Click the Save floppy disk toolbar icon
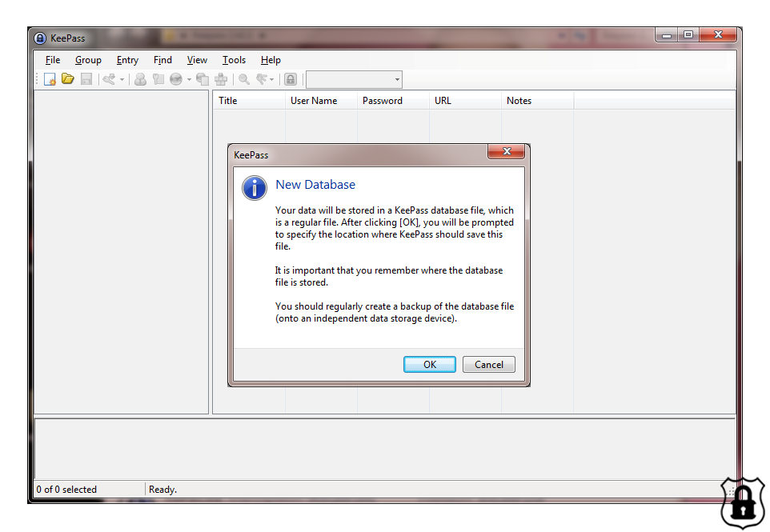The width and height of the screenshot is (770, 532). point(86,79)
